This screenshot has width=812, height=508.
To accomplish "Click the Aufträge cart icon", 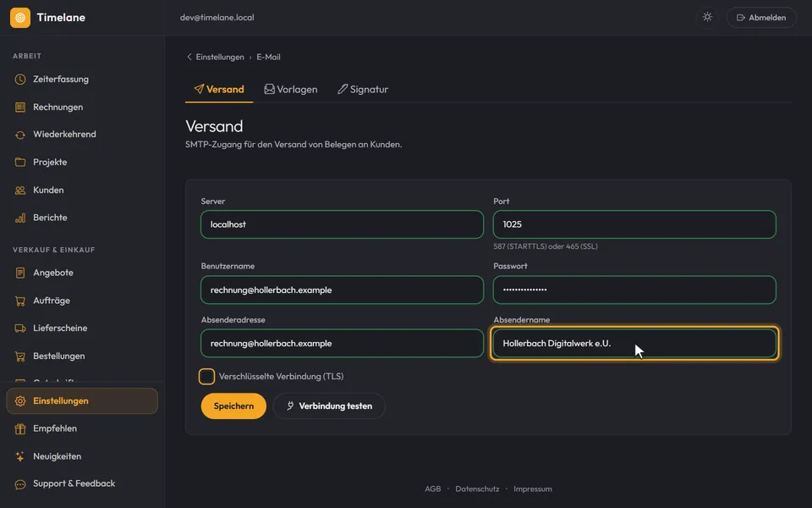I will (20, 301).
